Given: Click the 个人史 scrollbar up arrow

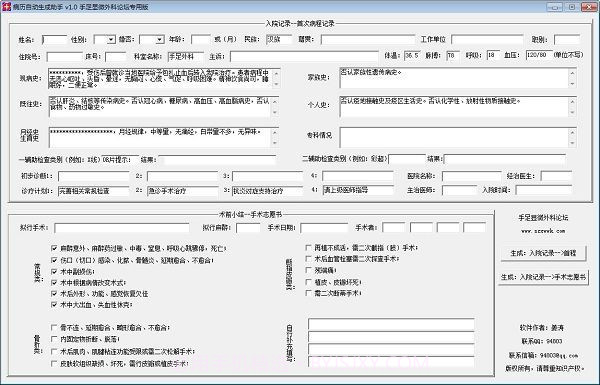Looking at the screenshot, I should tap(572, 101).
